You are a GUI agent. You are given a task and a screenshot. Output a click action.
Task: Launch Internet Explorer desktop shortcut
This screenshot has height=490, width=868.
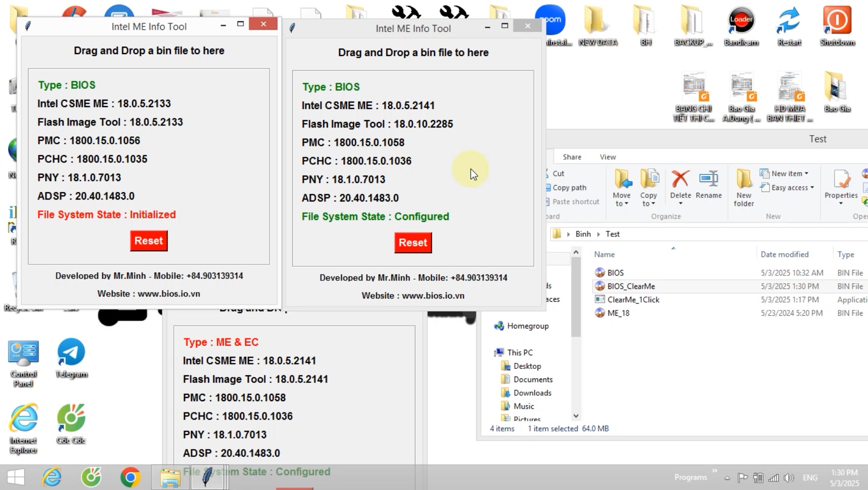click(24, 429)
